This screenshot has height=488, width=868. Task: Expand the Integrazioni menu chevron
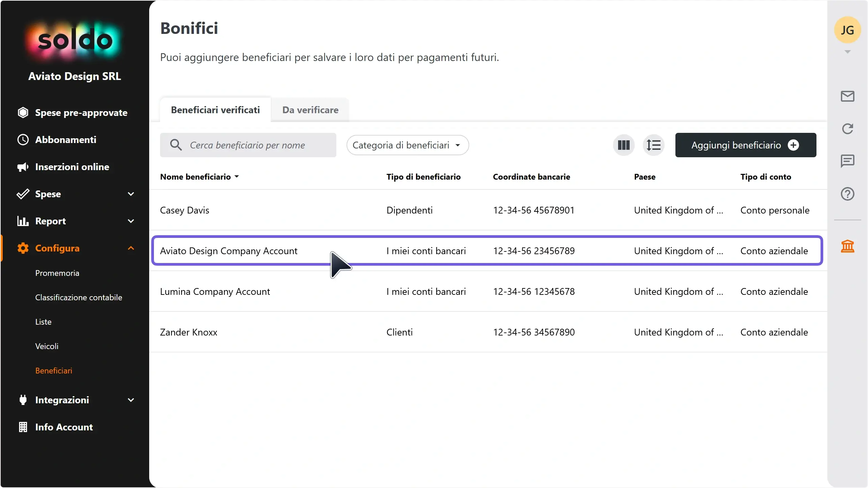click(x=131, y=400)
